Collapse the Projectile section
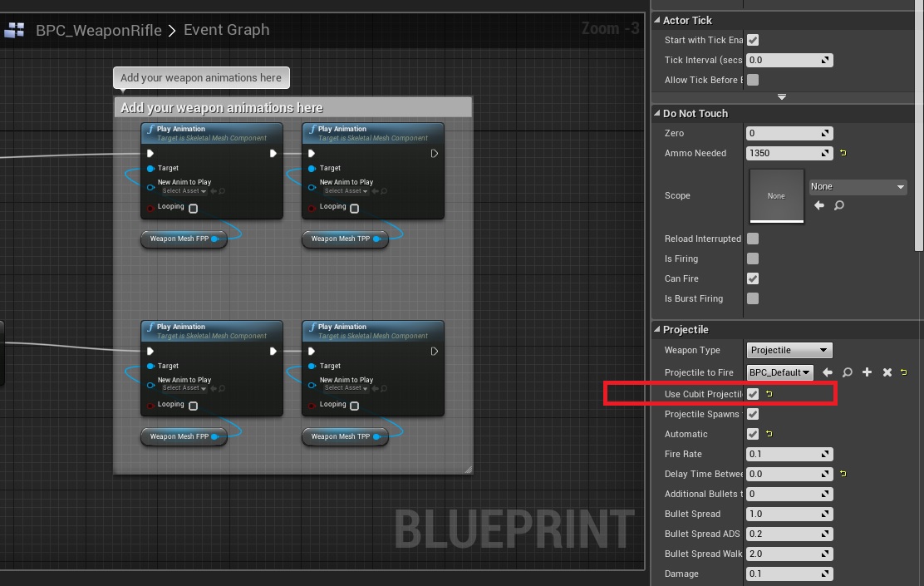This screenshot has width=924, height=586. coord(657,330)
